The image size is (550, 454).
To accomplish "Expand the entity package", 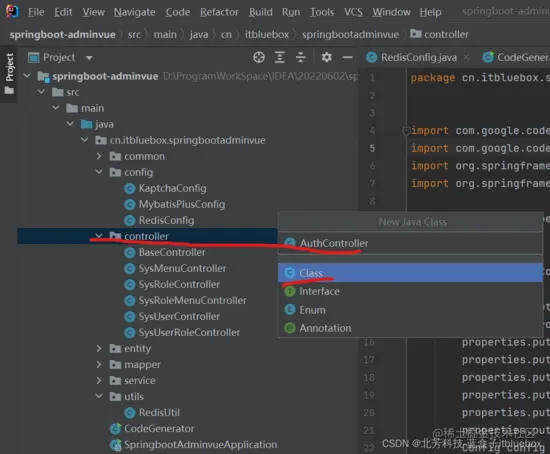I will click(99, 348).
